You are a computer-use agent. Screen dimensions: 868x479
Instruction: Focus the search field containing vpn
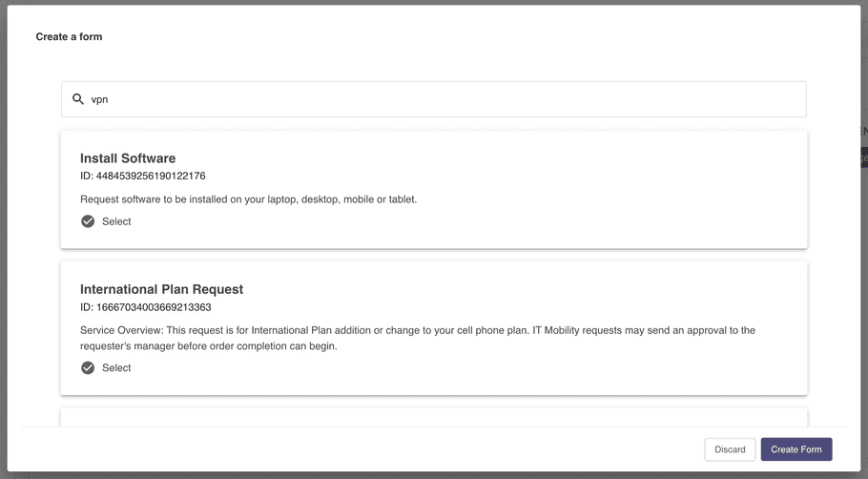click(433, 99)
